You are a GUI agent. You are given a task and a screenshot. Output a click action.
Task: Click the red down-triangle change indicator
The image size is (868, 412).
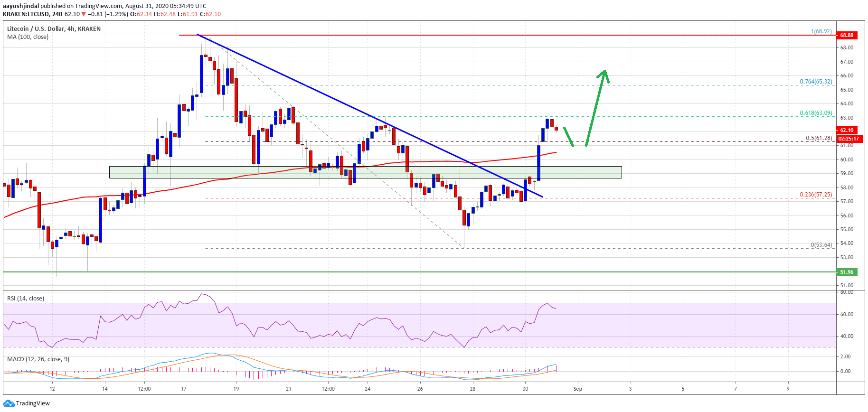click(84, 14)
